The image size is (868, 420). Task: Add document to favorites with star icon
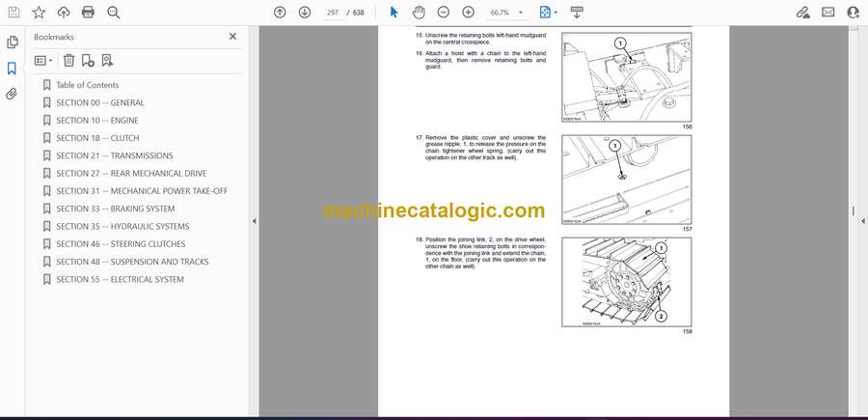pyautogui.click(x=39, y=13)
